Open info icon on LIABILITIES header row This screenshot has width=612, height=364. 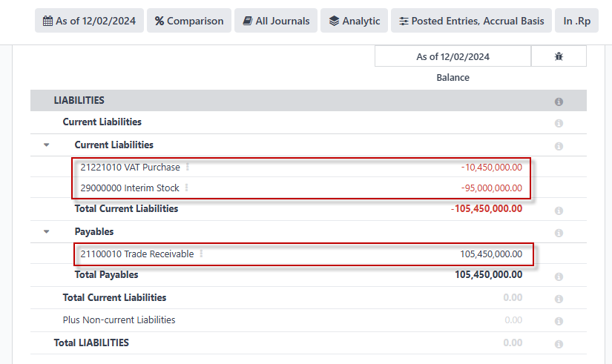pos(559,102)
